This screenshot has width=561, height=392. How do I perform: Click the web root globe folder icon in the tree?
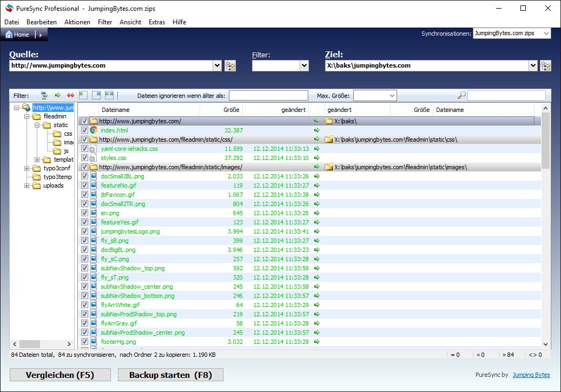26,107
